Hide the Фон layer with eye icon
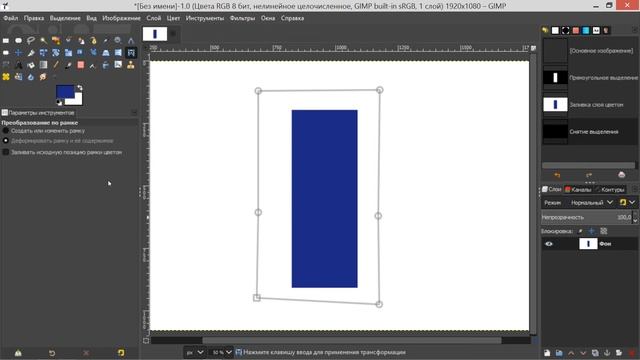The image size is (640, 360). 549,244
